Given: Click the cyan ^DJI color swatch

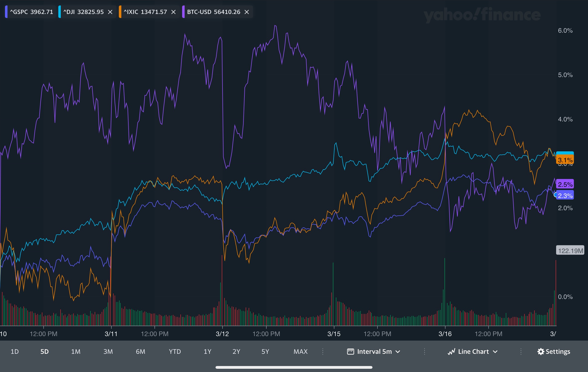Looking at the screenshot, I should coord(60,12).
